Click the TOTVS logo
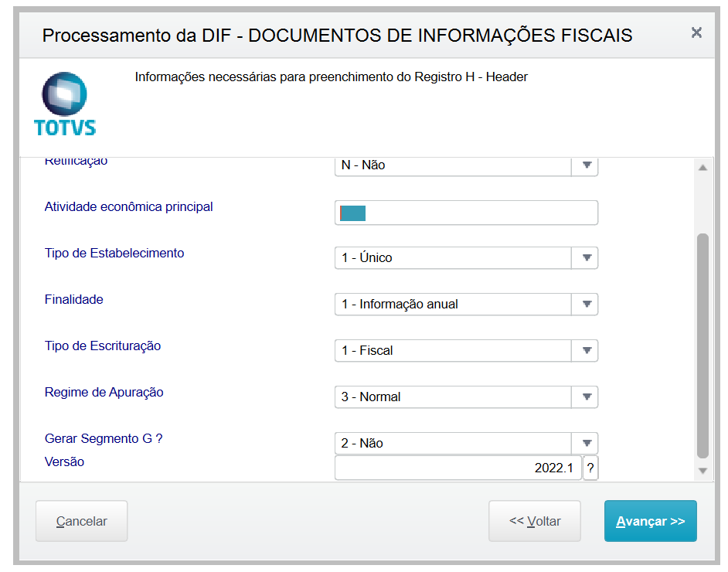Screen dimensions: 728x572 tap(65, 104)
